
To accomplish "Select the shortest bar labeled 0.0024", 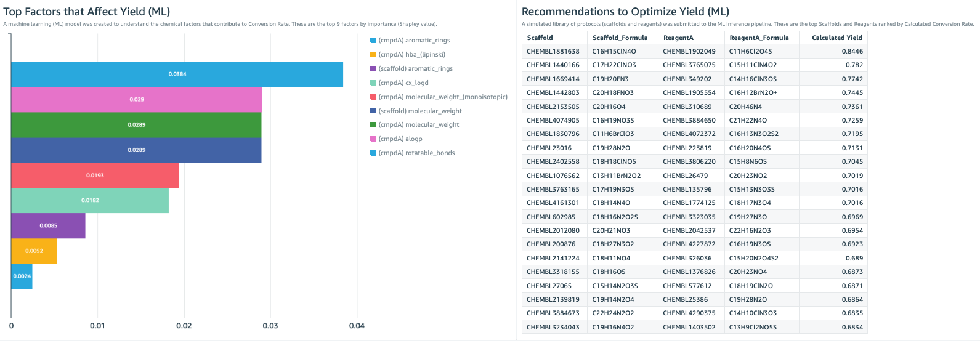I will coord(22,276).
